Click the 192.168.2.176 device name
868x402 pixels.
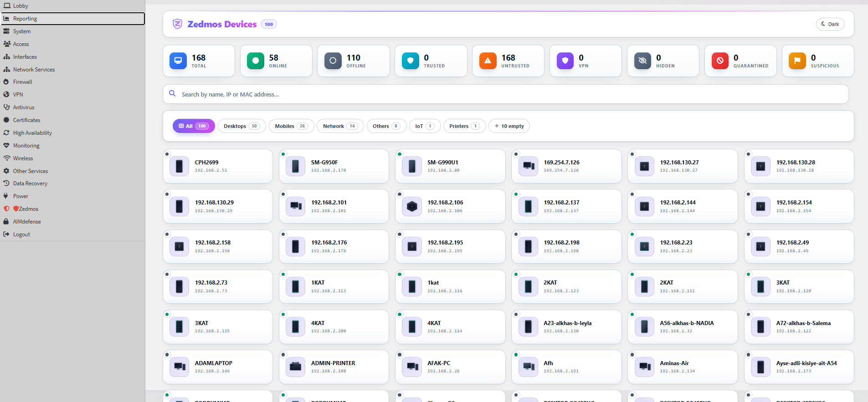[x=329, y=243]
